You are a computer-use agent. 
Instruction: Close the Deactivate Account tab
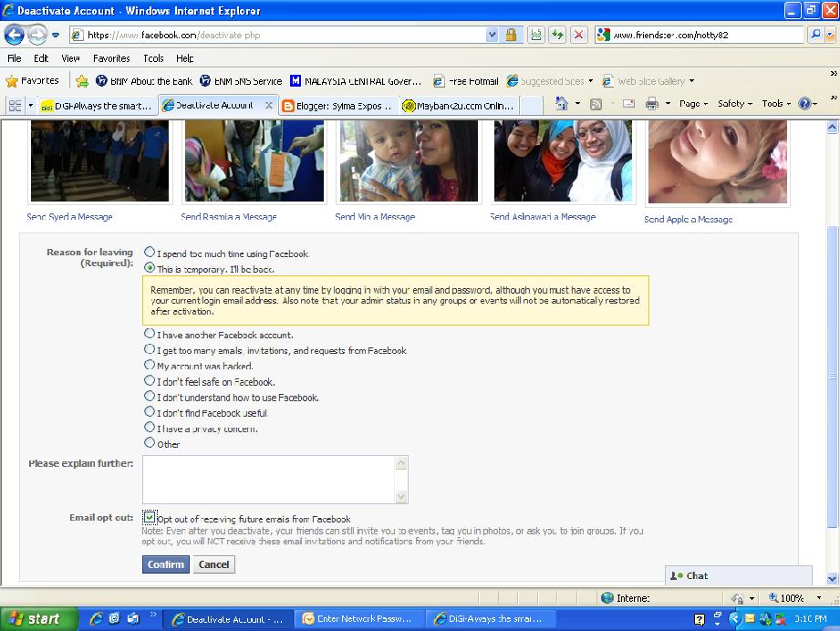click(x=269, y=106)
